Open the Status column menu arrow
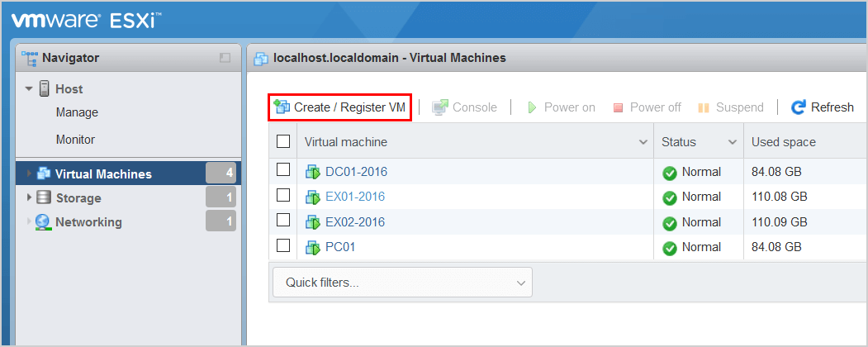The width and height of the screenshot is (868, 347). tap(733, 142)
